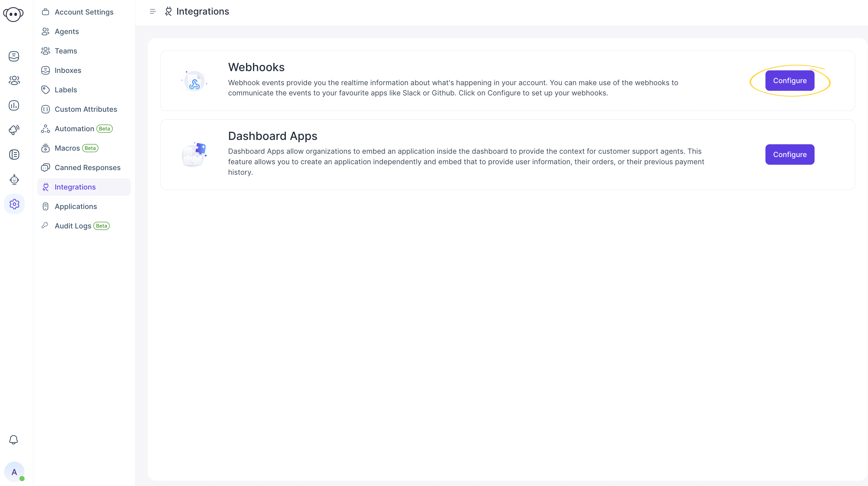
Task: Select the Notifications bell icon
Action: click(x=14, y=439)
